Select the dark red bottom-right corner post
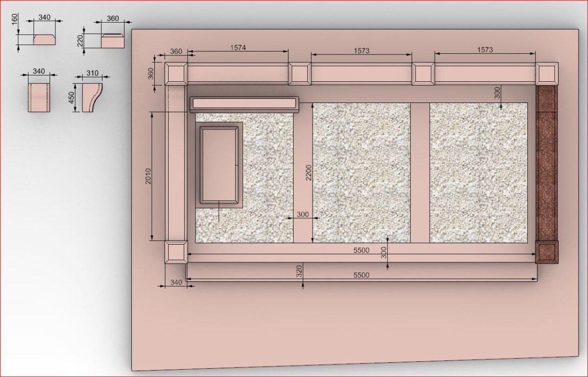Viewport: 588px width, 377px height. tap(547, 252)
